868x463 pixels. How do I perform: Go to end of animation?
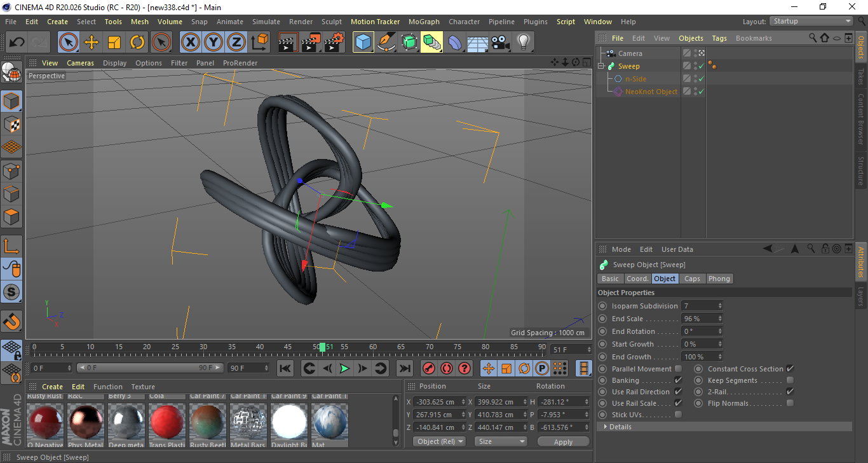coord(404,368)
